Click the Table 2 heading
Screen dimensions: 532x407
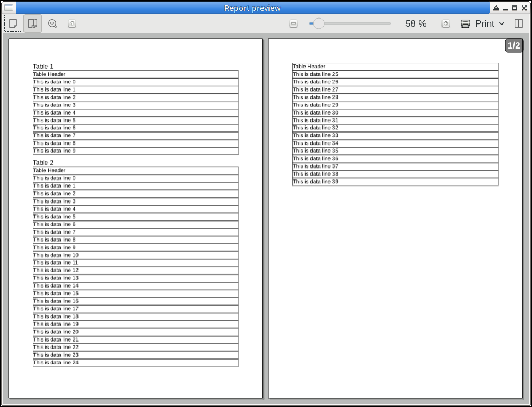43,163
